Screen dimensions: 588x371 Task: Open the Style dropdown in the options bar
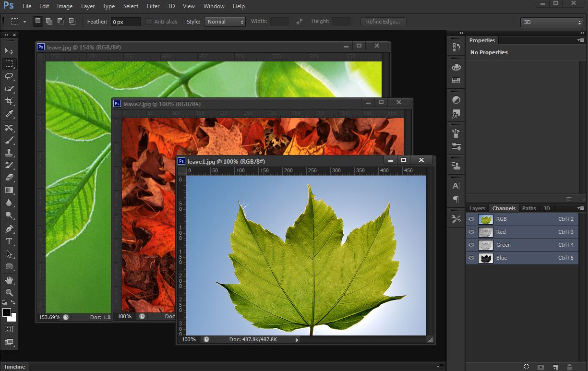pos(225,21)
